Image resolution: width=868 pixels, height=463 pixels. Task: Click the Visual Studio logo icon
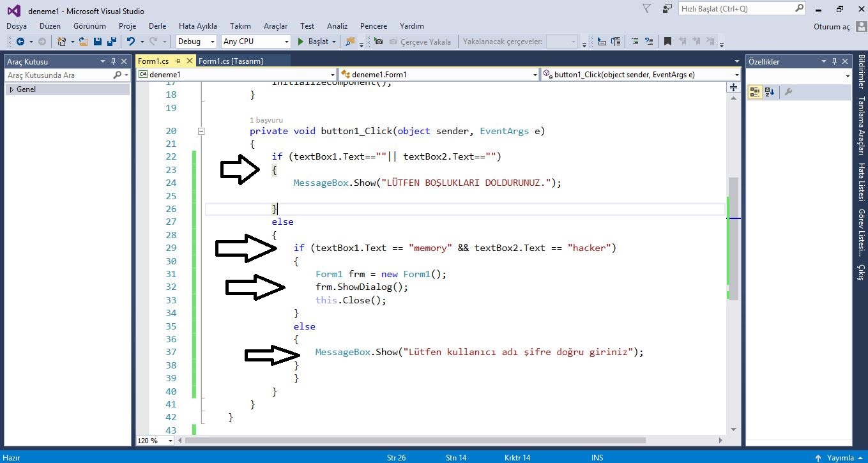13,10
